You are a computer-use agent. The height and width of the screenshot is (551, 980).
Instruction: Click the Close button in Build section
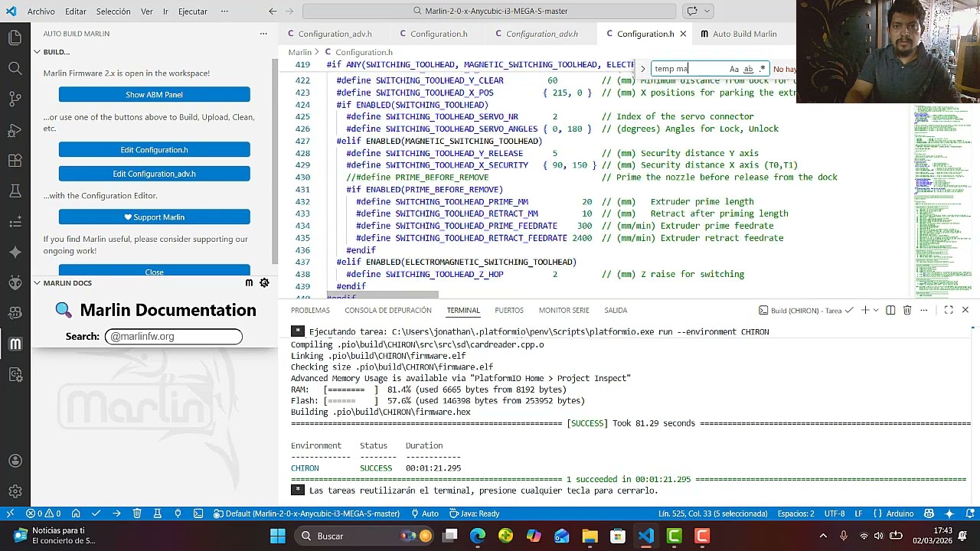point(155,271)
